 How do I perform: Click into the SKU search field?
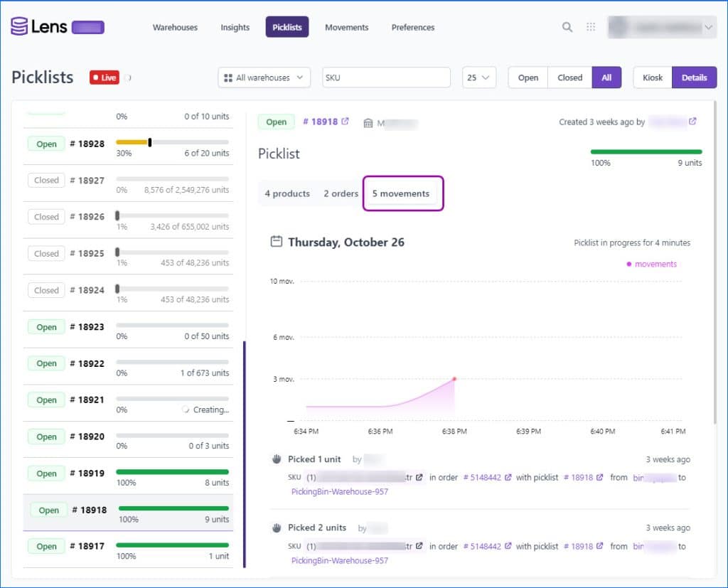(x=386, y=77)
